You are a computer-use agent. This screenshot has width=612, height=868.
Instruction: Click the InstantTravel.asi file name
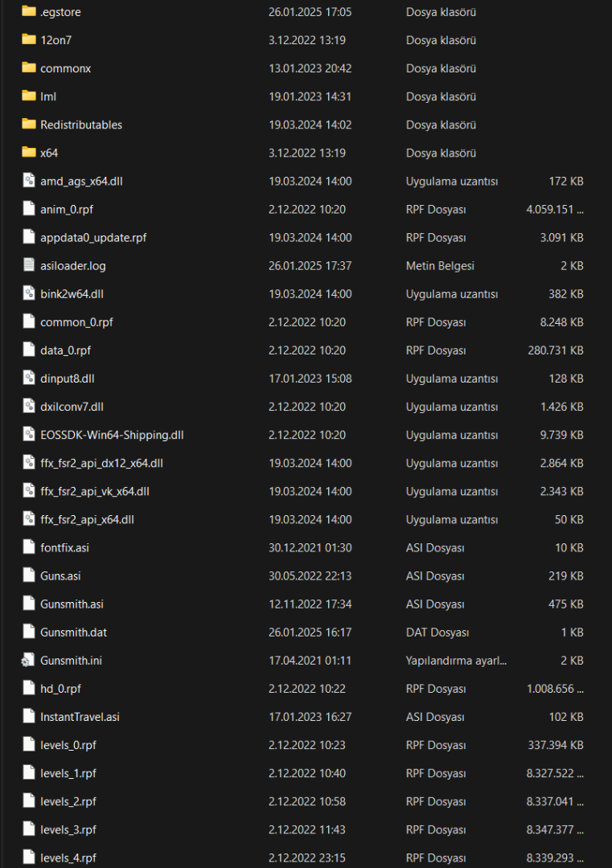[80, 717]
